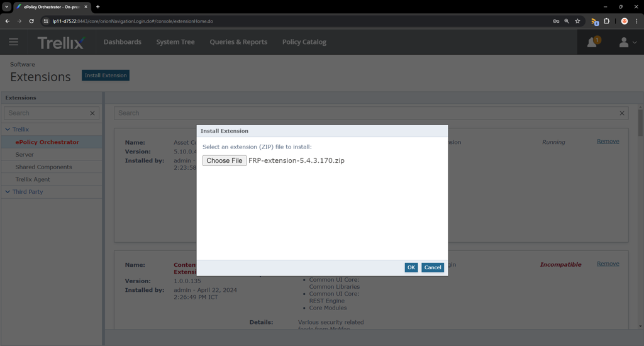The height and width of the screenshot is (346, 644).
Task: Clear the main extensions search field
Action: [x=622, y=113]
